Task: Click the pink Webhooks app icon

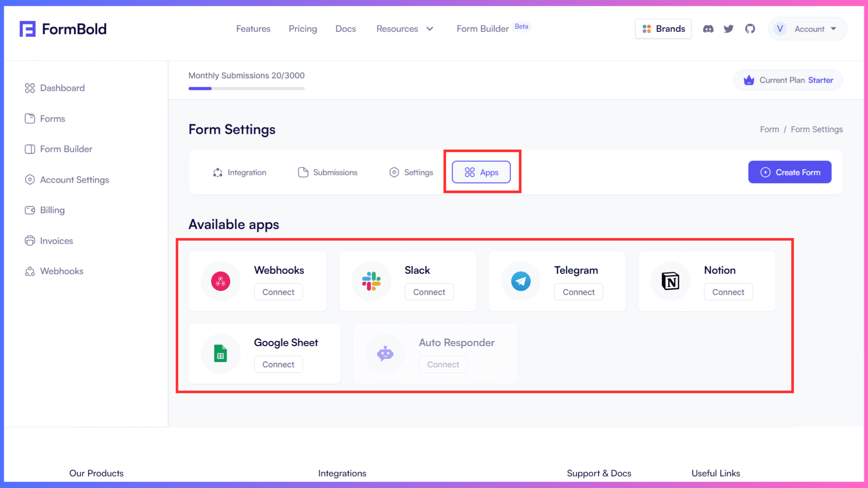Action: pos(221,281)
